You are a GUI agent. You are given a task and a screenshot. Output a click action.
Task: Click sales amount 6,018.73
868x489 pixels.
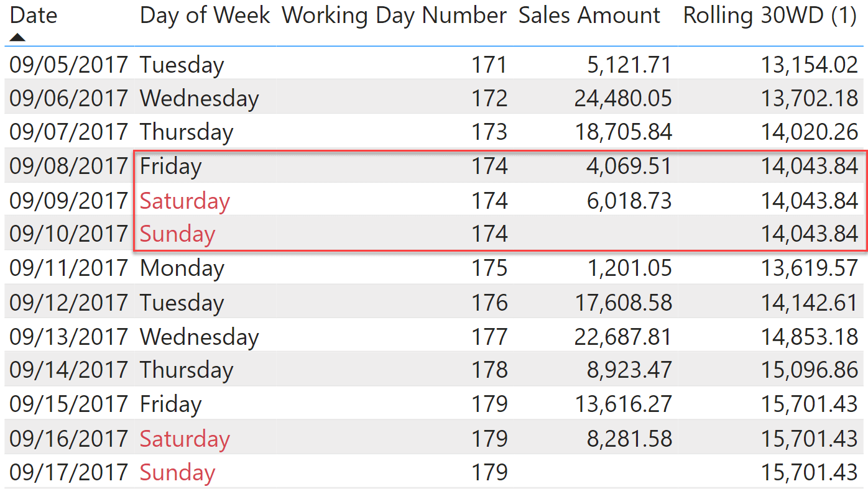click(x=629, y=201)
